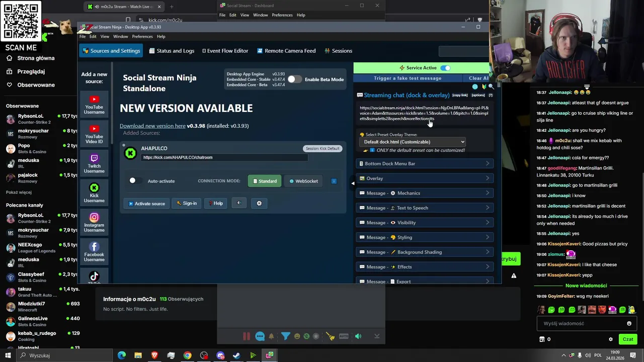Switch to Event Flow Editor tab
The width and height of the screenshot is (644, 362).
[x=225, y=51]
